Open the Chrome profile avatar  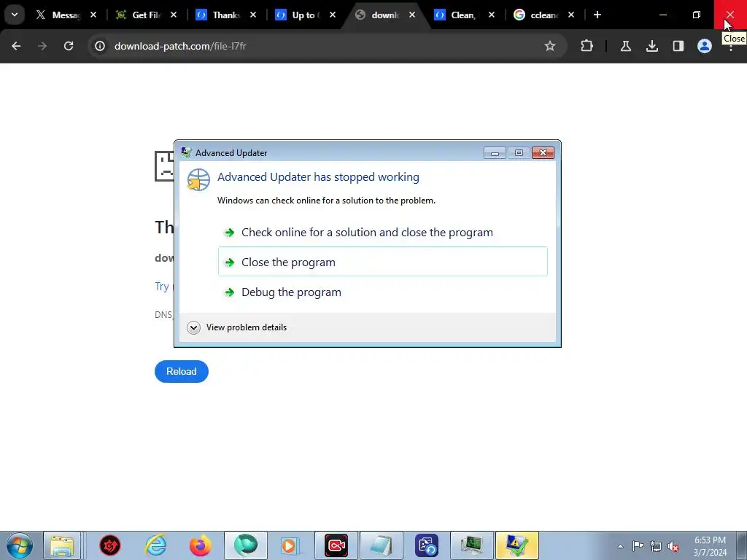pyautogui.click(x=704, y=46)
